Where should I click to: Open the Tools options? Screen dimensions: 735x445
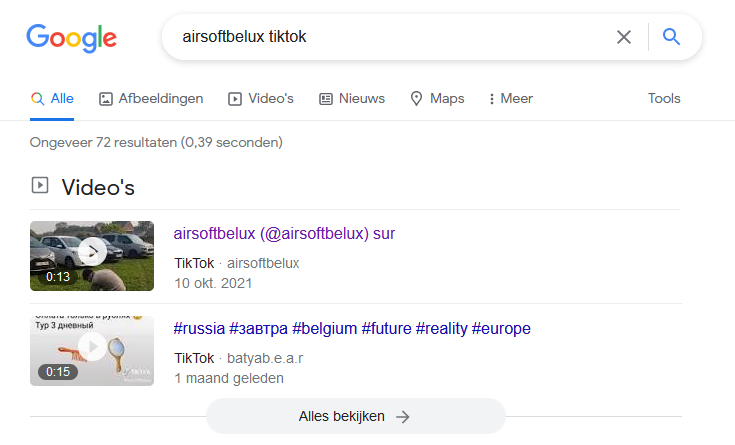(x=664, y=98)
